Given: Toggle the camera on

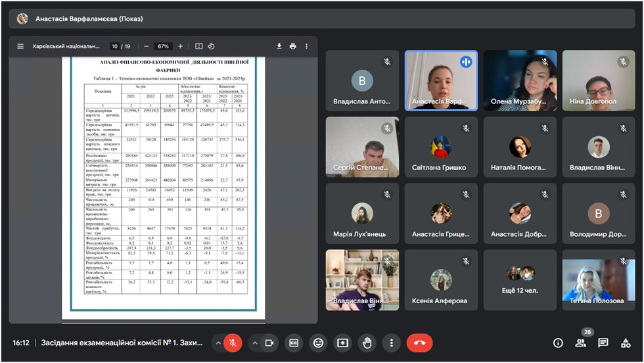Looking at the screenshot, I should [x=269, y=343].
